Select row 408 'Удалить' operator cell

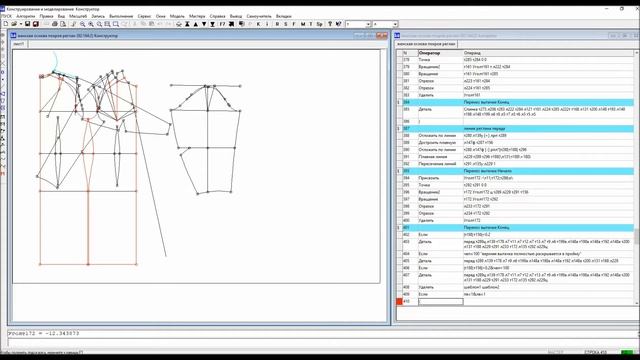tap(440, 287)
